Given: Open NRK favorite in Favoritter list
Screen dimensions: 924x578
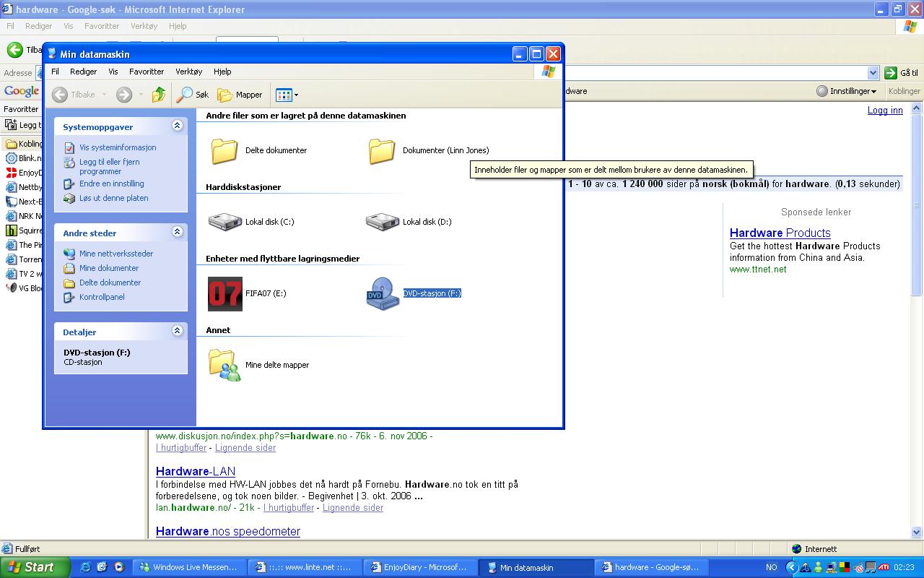Looking at the screenshot, I should click(25, 216).
